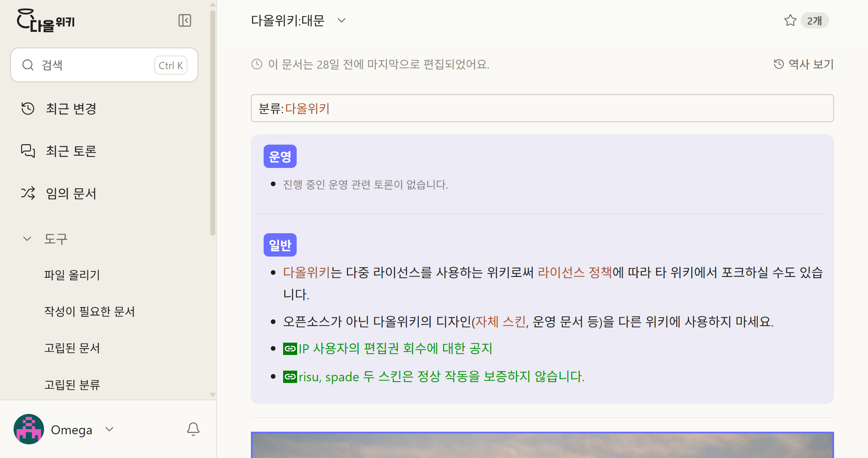Focus the 검색 search field
Screen dimensions: 868x458
coord(104,65)
